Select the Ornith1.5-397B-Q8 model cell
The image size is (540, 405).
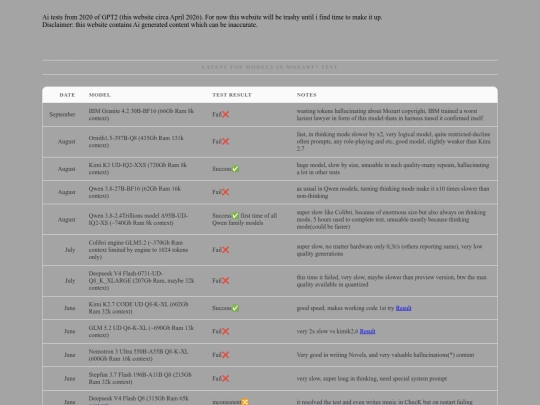point(136,142)
